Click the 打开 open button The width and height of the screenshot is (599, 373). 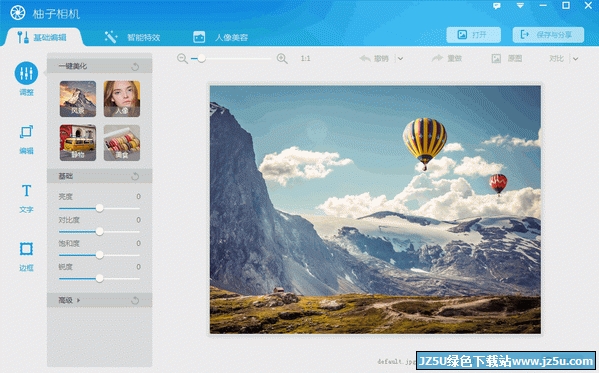(474, 35)
